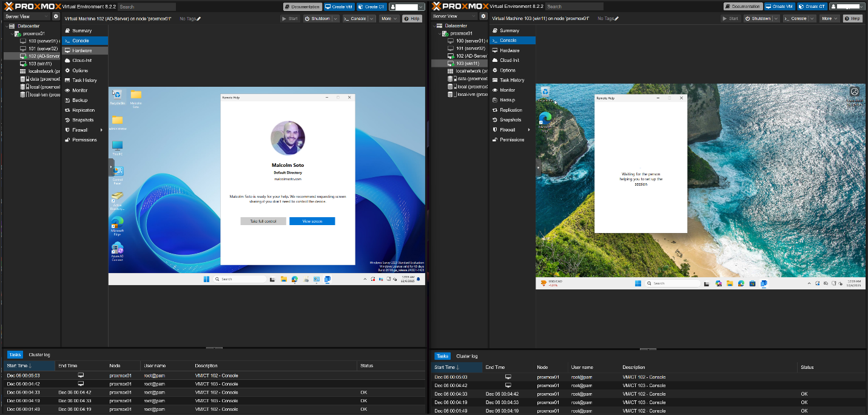
Task: Open the More dropdown for VM 103
Action: pos(829,19)
